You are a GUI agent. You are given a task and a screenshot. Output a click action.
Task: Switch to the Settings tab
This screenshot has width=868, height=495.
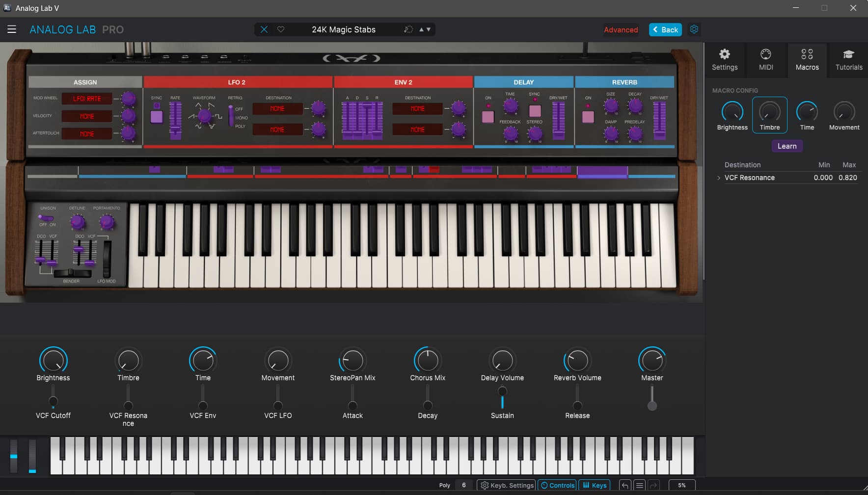tap(724, 59)
